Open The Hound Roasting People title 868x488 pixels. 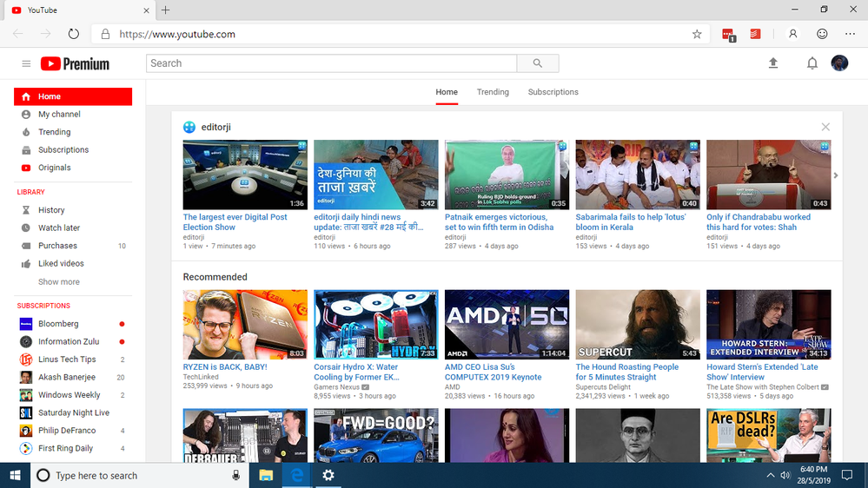[627, 372]
